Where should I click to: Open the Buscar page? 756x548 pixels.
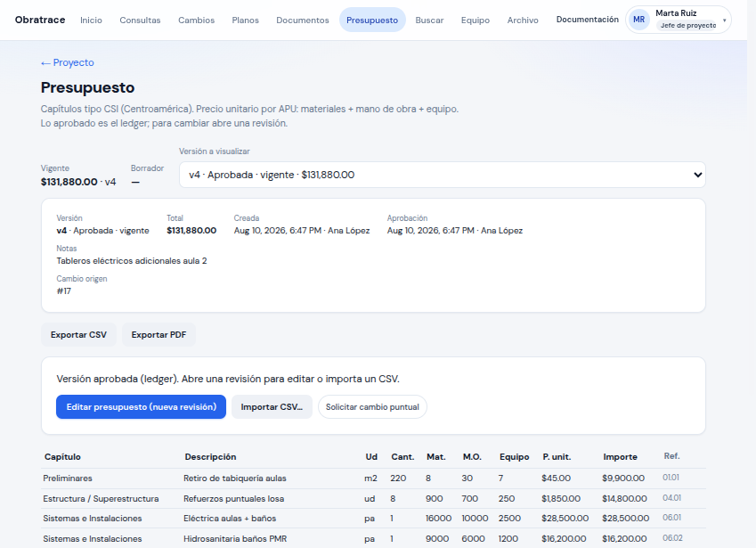pyautogui.click(x=429, y=20)
